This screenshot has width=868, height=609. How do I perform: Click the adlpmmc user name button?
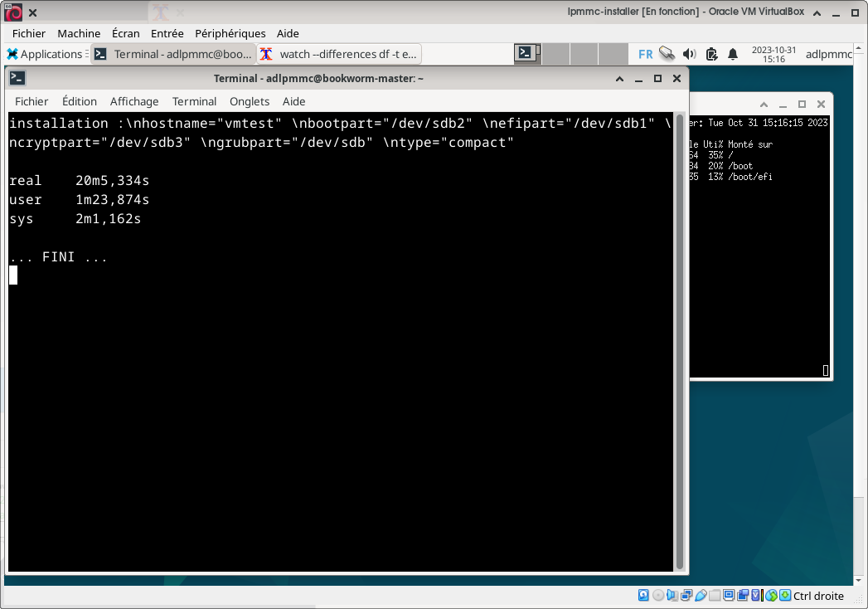828,54
